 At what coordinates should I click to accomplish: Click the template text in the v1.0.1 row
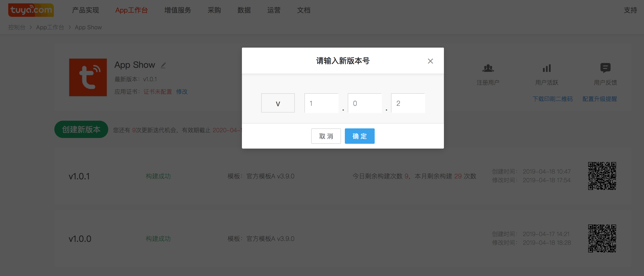point(261,176)
